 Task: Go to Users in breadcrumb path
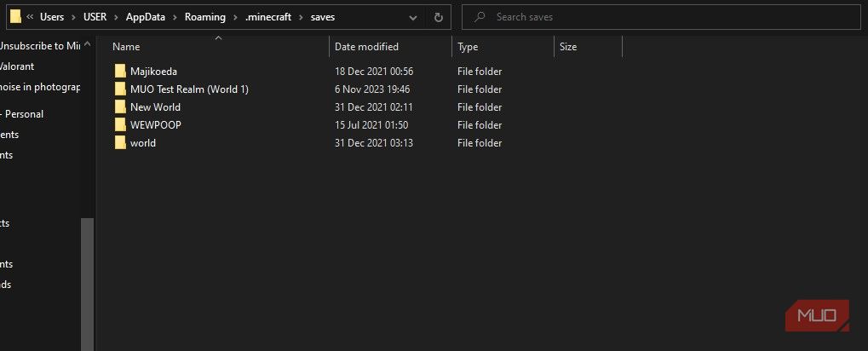click(x=53, y=17)
